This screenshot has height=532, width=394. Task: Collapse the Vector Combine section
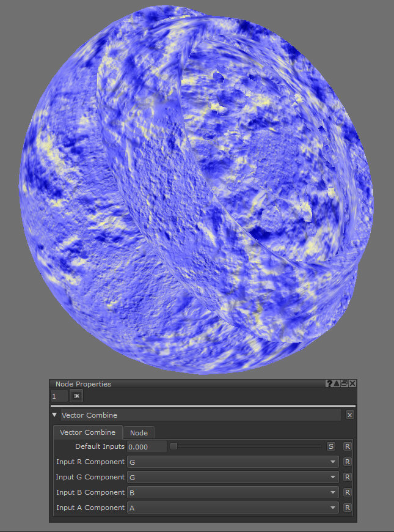54,415
